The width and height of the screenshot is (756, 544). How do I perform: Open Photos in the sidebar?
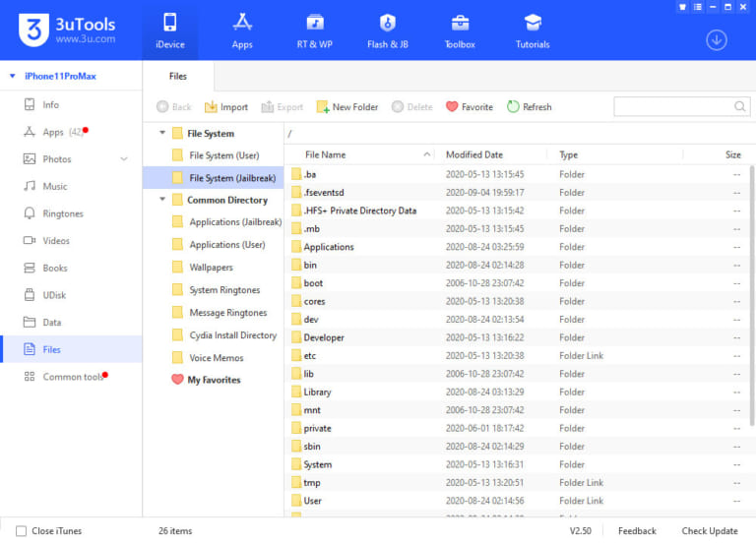click(x=71, y=159)
